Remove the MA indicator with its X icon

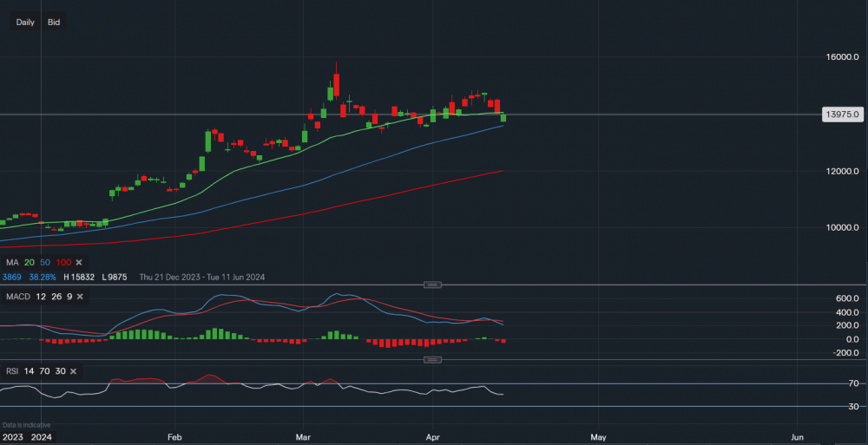(79, 262)
